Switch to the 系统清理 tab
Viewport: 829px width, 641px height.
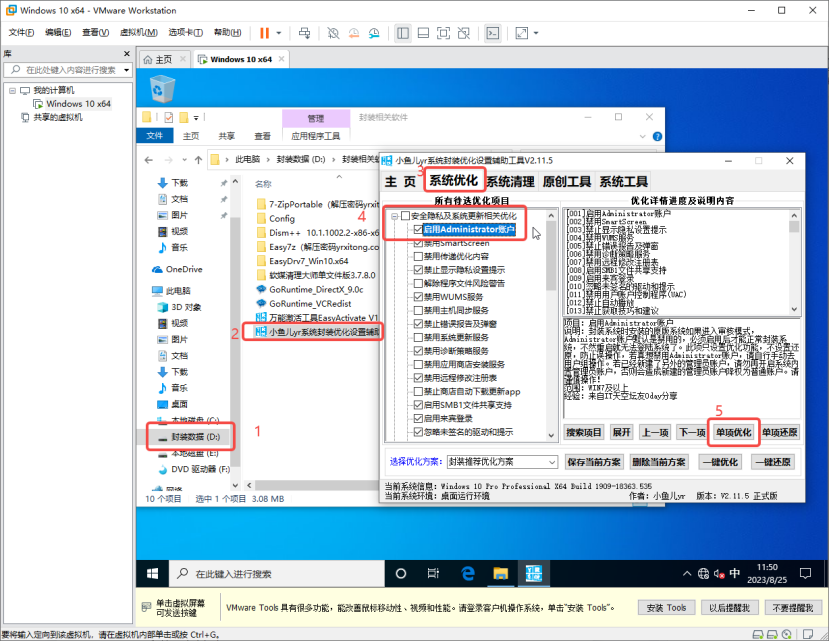tap(510, 182)
